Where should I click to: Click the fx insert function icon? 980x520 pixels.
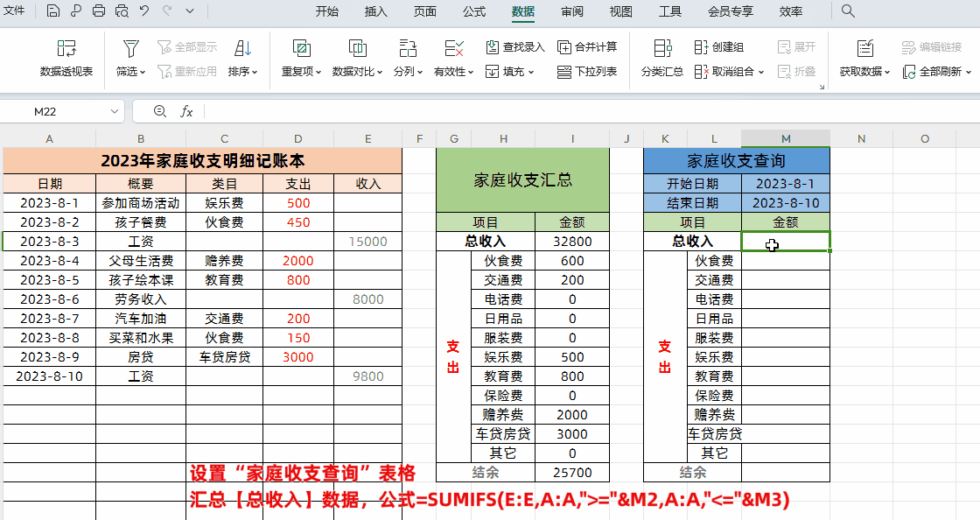click(x=186, y=111)
